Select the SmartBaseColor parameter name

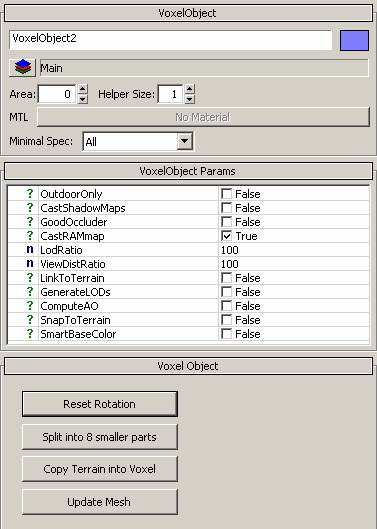[78, 334]
